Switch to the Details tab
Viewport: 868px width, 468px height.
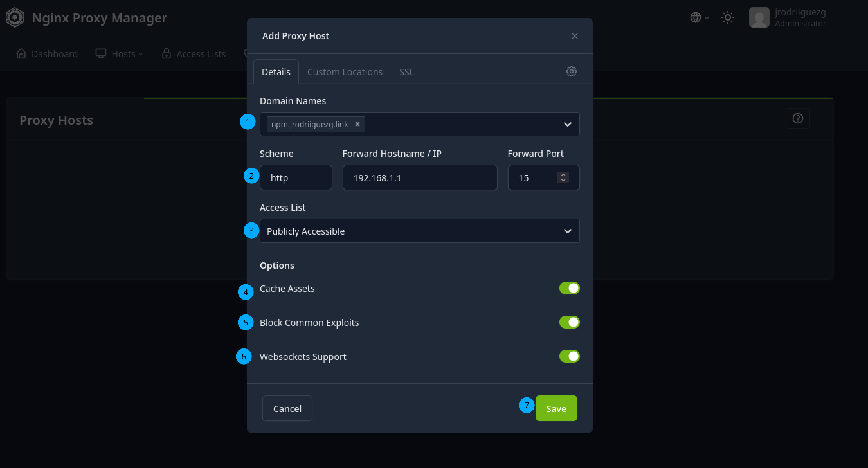point(276,71)
